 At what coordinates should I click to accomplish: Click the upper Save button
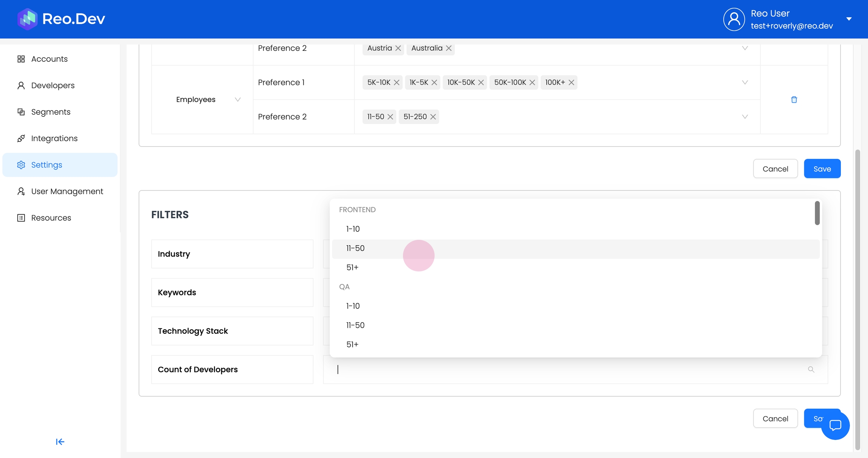(x=822, y=169)
